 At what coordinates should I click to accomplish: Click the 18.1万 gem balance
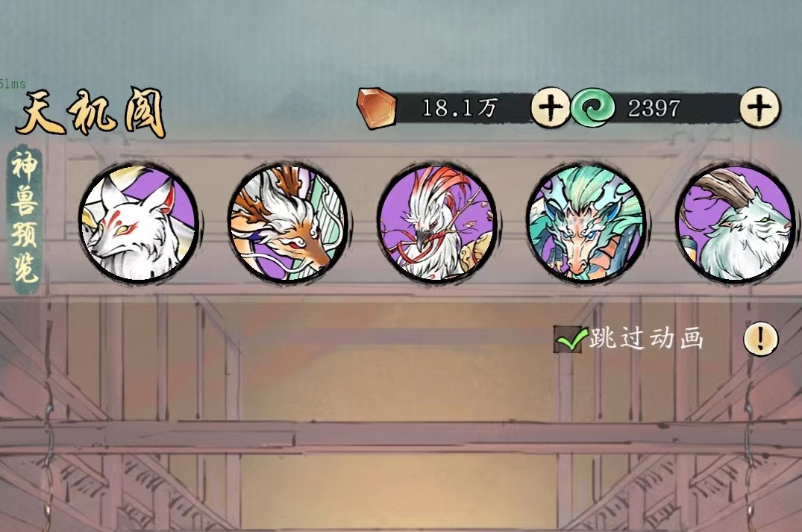[x=460, y=108]
